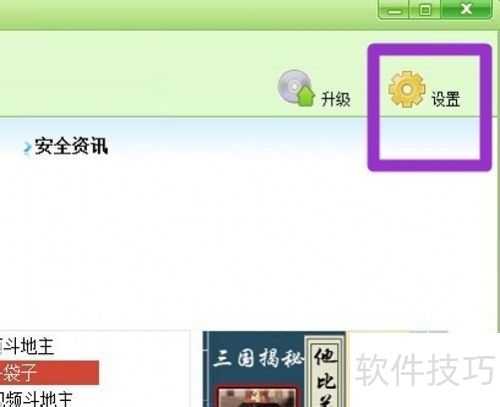Viewport: 500px width, 407px height.
Task: Click the 升级 disc upgrade icon
Action: [296, 88]
